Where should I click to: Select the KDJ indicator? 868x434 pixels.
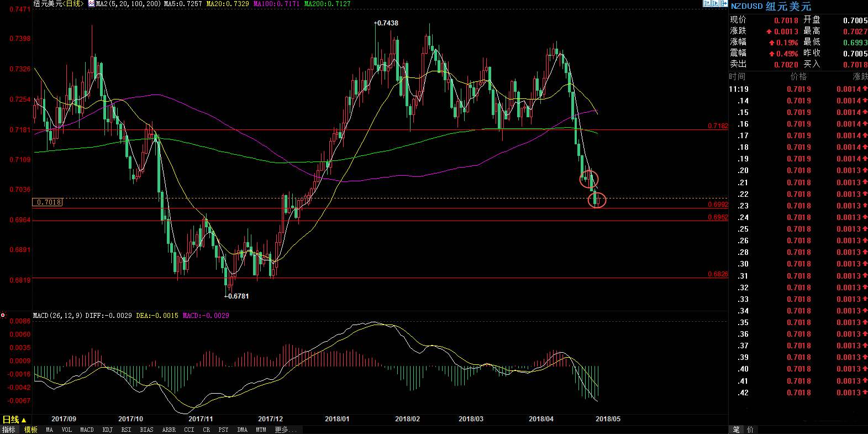108,430
